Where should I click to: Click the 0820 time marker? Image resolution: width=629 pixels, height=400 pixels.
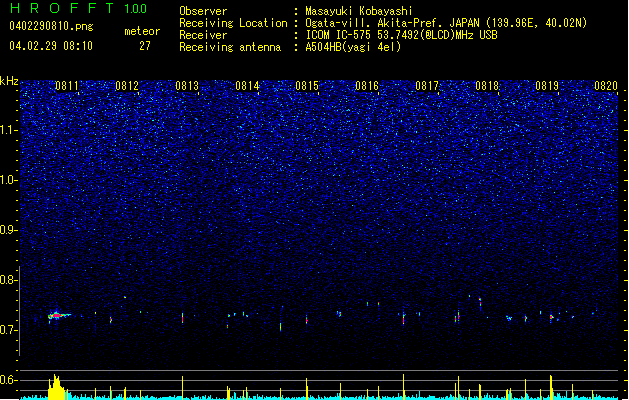tap(606, 86)
